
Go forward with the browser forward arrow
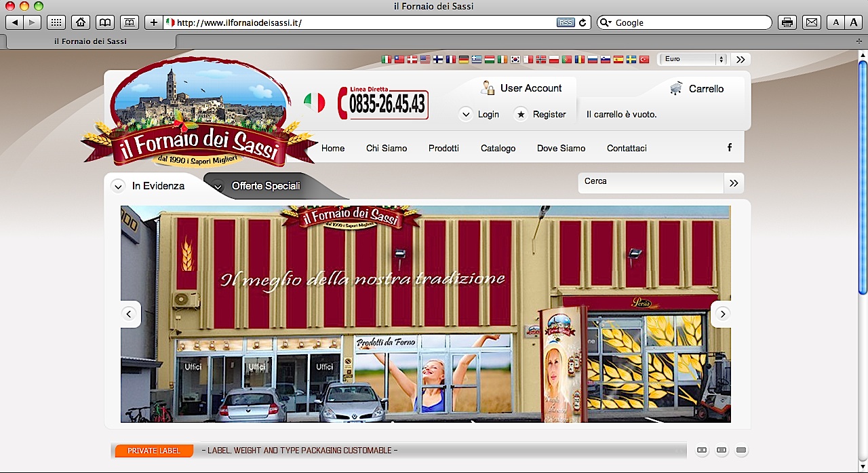pyautogui.click(x=32, y=22)
